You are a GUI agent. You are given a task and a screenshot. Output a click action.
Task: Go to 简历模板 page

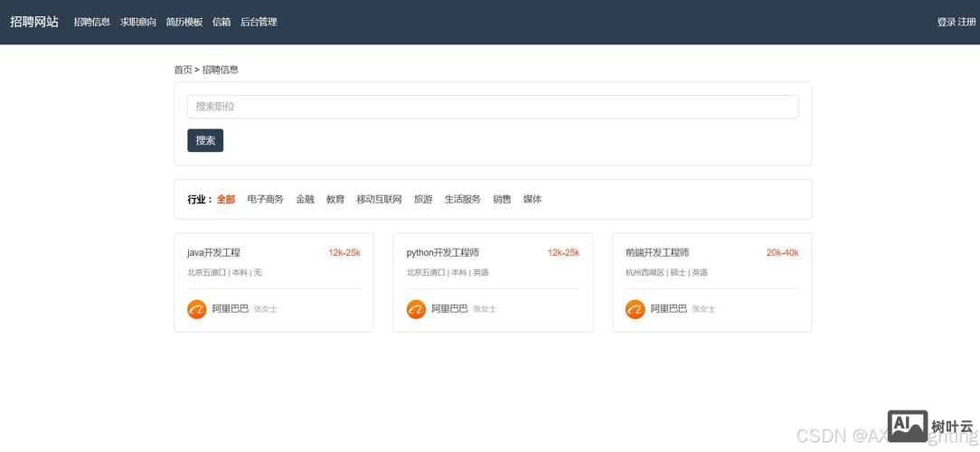coord(184,22)
